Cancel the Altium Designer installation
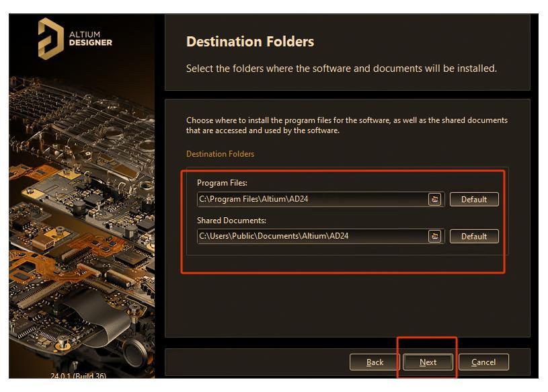548x392 pixels. click(483, 362)
